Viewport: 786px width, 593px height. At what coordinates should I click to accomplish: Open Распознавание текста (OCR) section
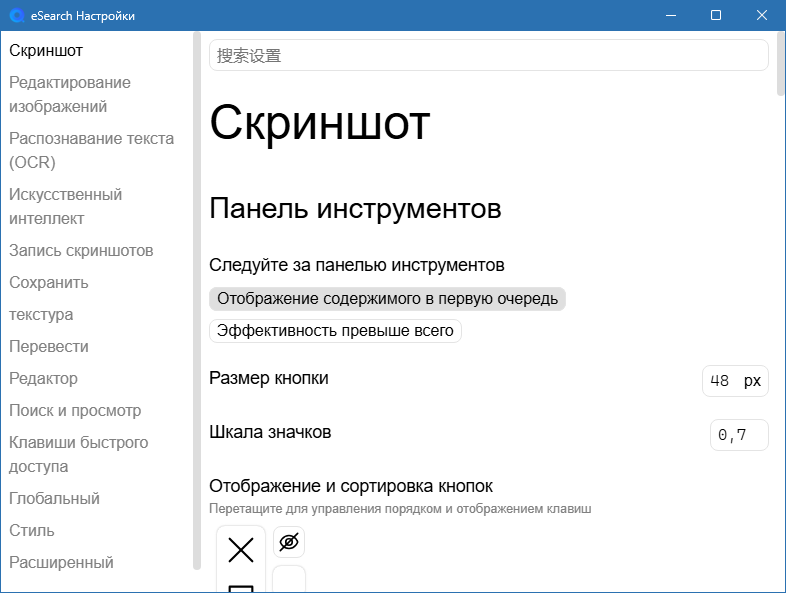pos(91,150)
